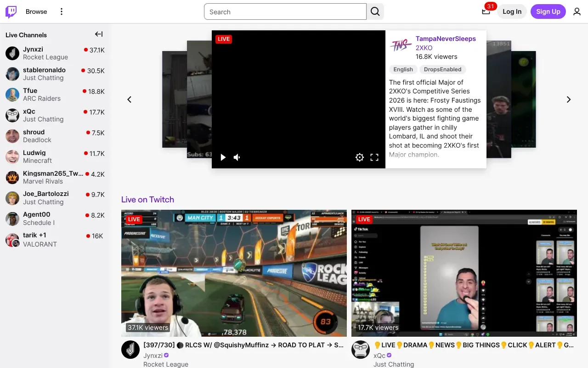
Task: Open the video player settings gear
Action: click(x=360, y=157)
